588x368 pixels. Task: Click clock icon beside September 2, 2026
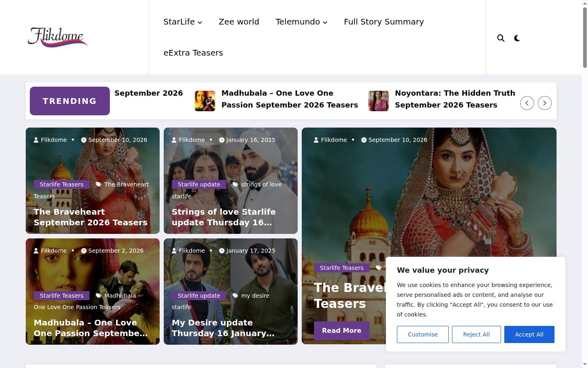[x=84, y=251]
